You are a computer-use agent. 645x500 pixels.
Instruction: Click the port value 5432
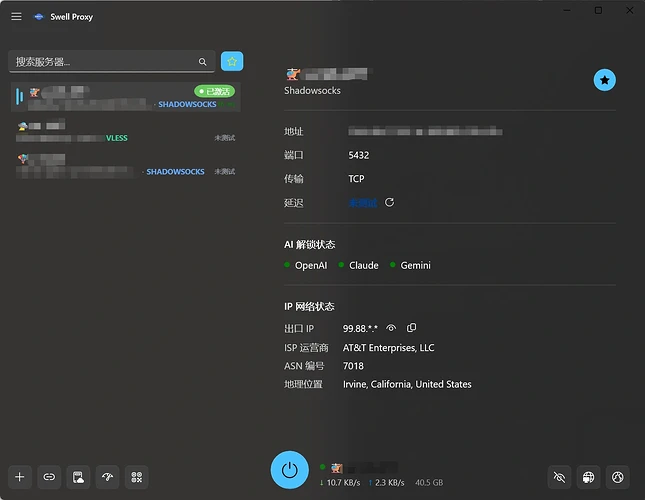(359, 155)
